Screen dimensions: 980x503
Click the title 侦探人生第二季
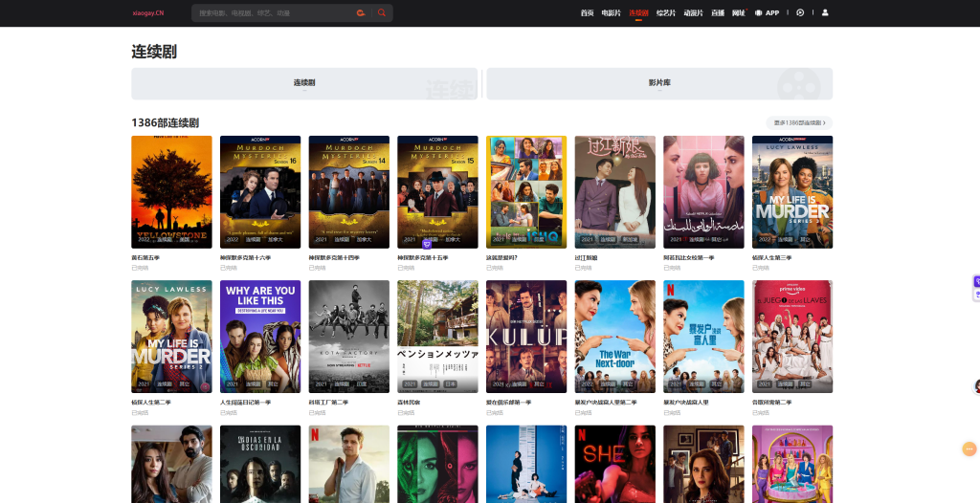(x=151, y=403)
